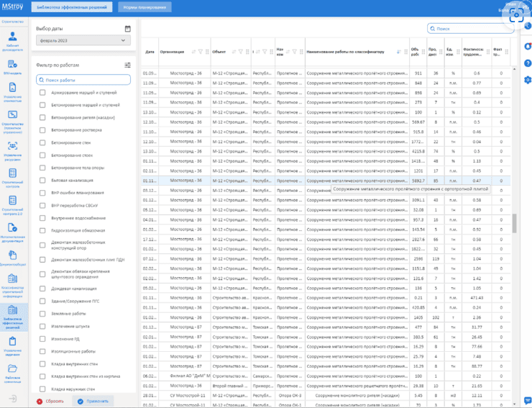This screenshot has height=408, width=532.
Task: Check Бетонирование стен
Action: [42, 142]
